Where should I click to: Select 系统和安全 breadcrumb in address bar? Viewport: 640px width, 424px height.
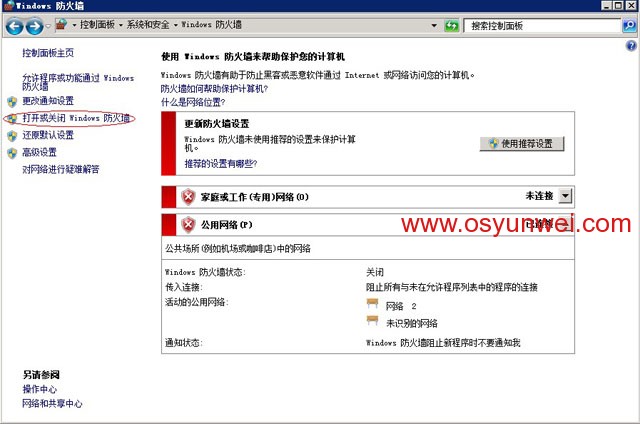click(148, 25)
